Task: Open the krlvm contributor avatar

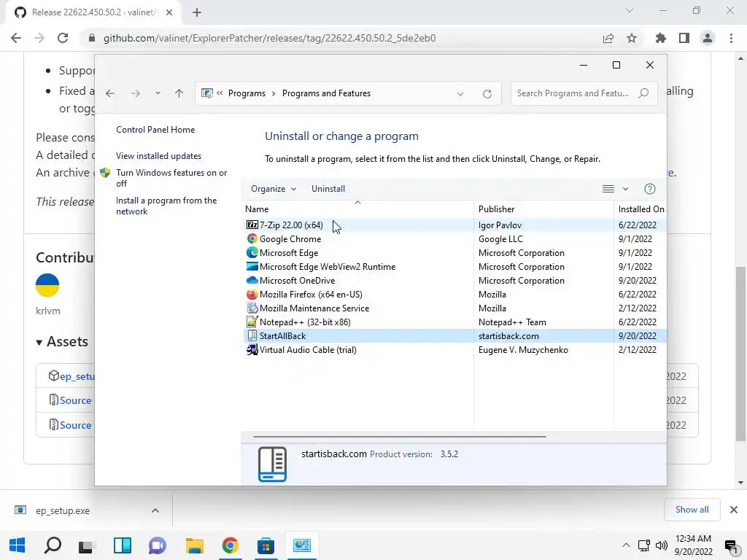Action: click(x=47, y=285)
